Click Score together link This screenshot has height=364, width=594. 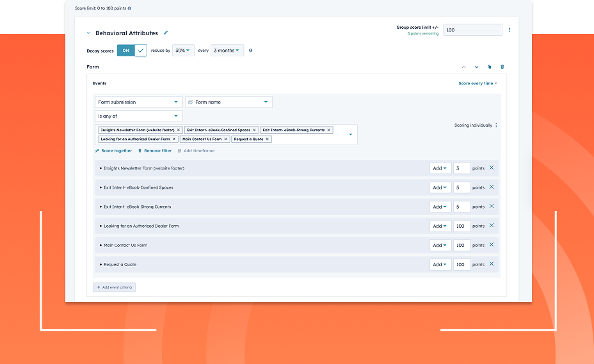(x=114, y=151)
